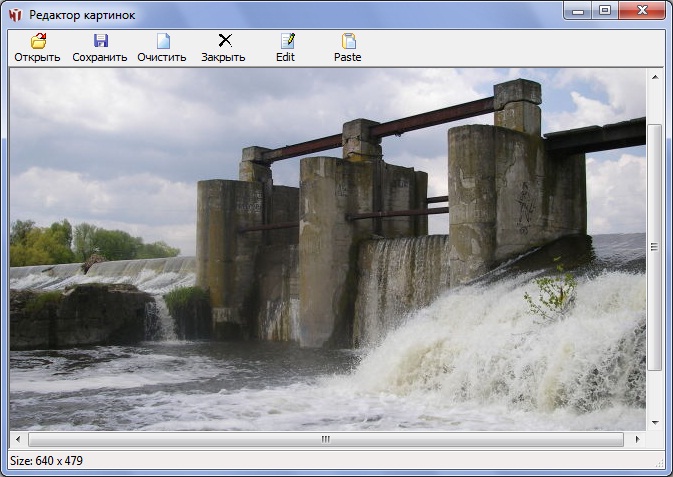The image size is (673, 477).
Task: Click the horizontal scrollbar thumb
Action: point(325,439)
